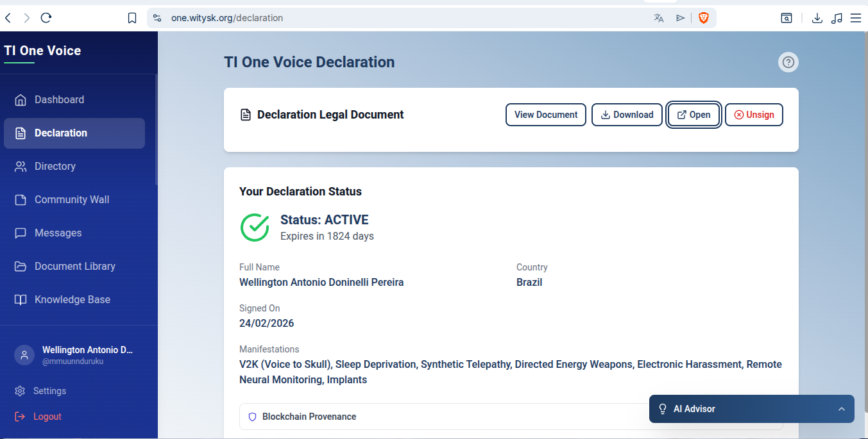This screenshot has width=868, height=439.
Task: Select Knowledge Base in the sidebar
Action: [x=72, y=300]
